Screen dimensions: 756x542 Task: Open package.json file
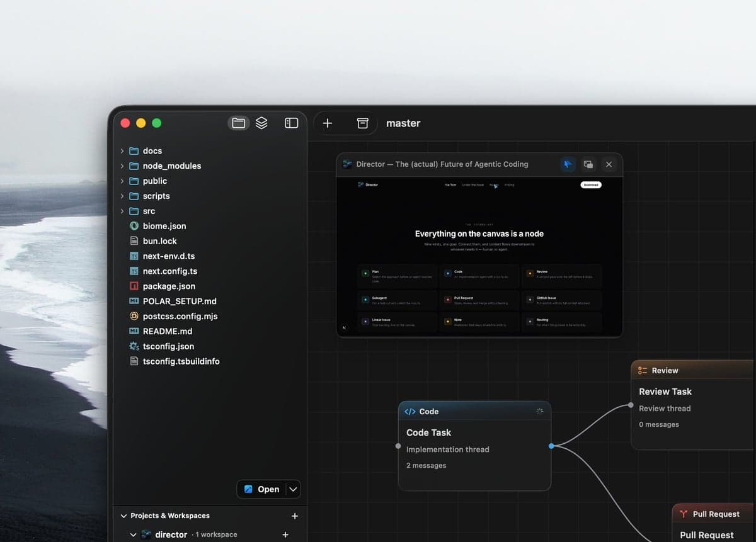coord(169,286)
